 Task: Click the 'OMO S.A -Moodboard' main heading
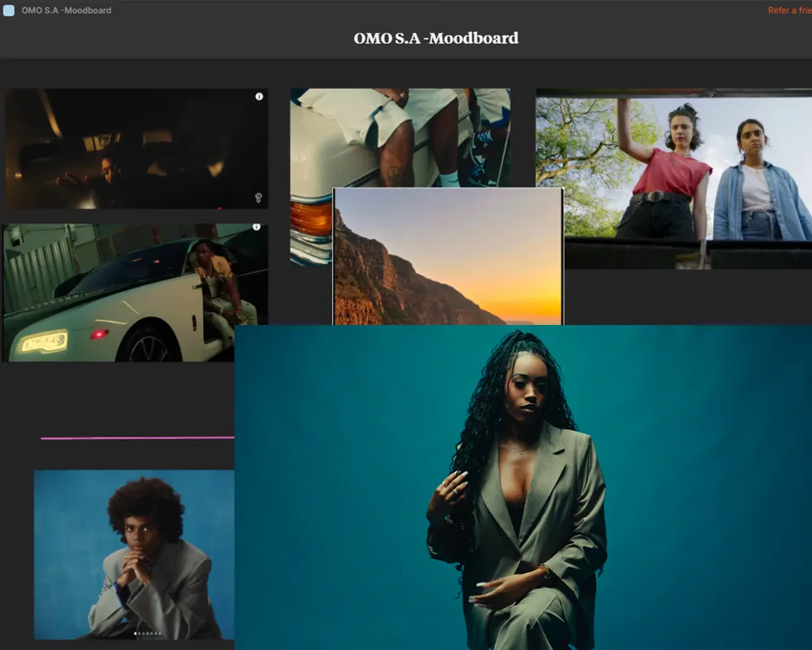tap(436, 38)
